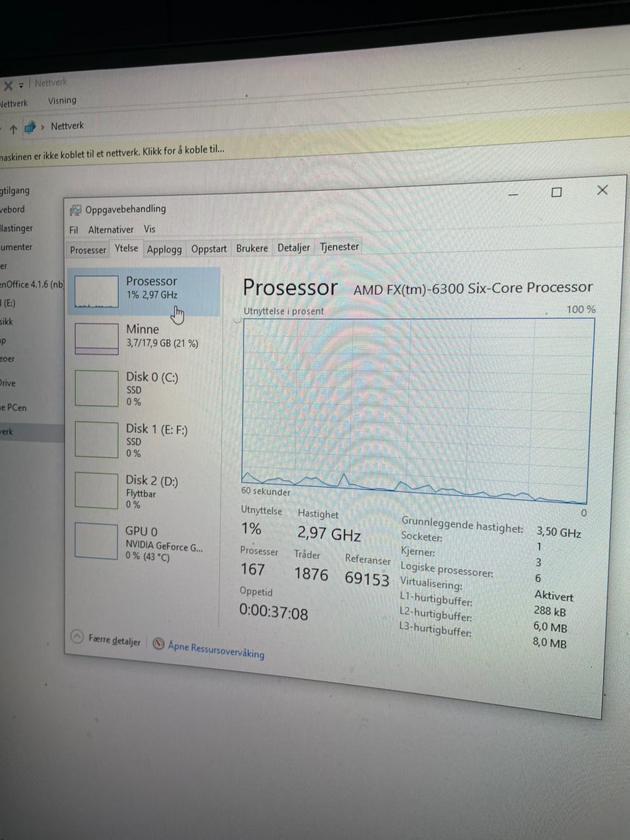Select Disk 0 (C:) in sidebar
Viewport: 630px width, 840px height.
(144, 388)
